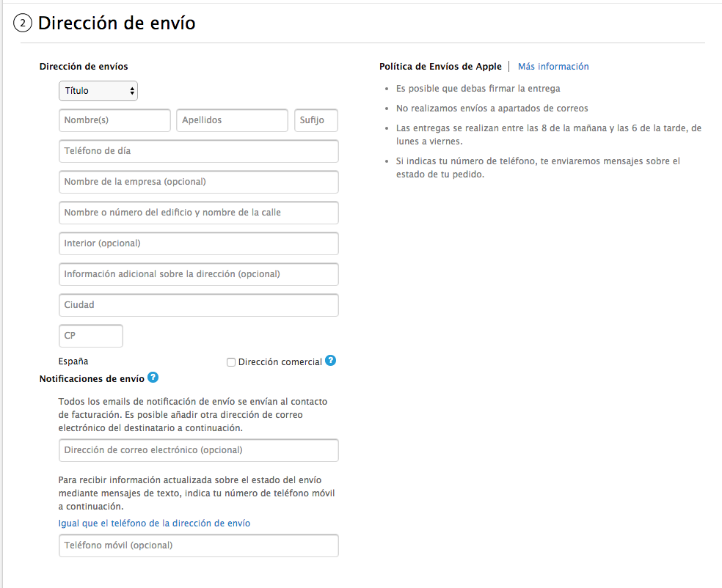This screenshot has width=722, height=588.
Task: Focus the Información adicional sobre la dirección field
Action: [x=198, y=274]
